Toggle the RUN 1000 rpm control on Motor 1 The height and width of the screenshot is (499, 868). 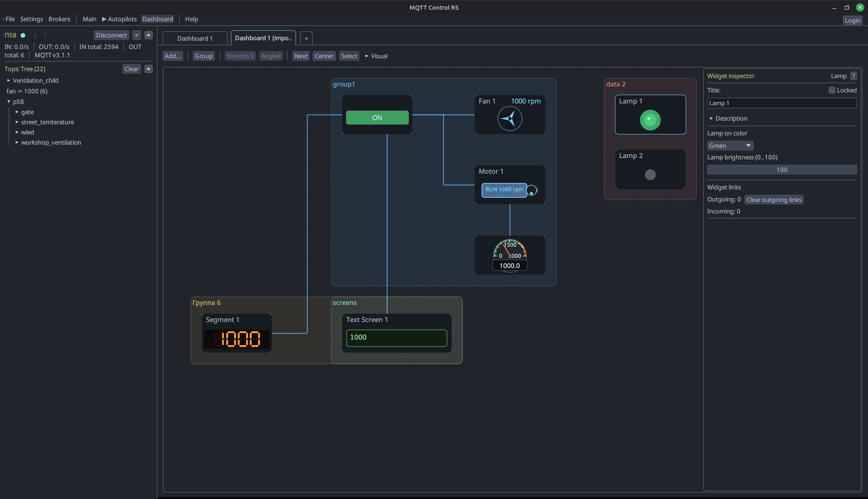504,190
